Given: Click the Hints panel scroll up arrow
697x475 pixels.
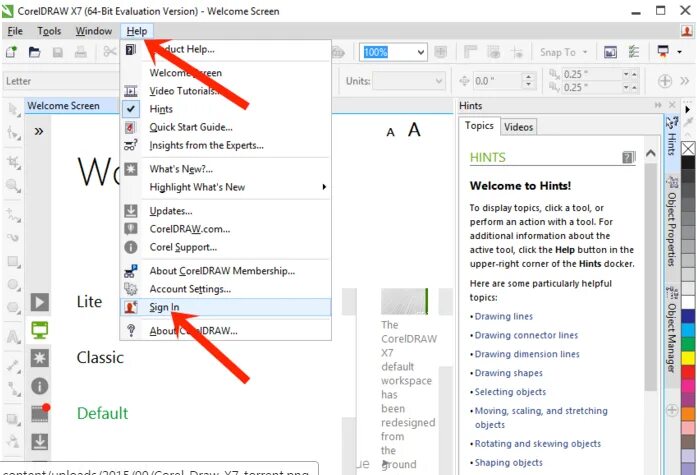Looking at the screenshot, I should point(651,154).
